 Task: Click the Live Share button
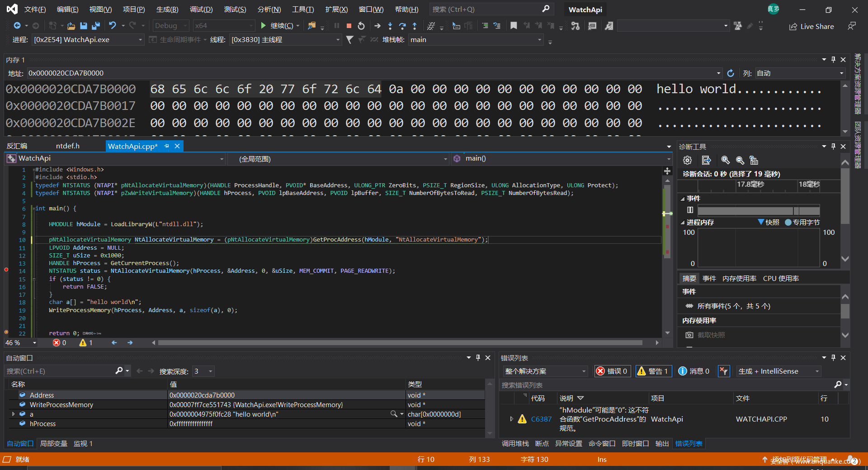click(811, 26)
